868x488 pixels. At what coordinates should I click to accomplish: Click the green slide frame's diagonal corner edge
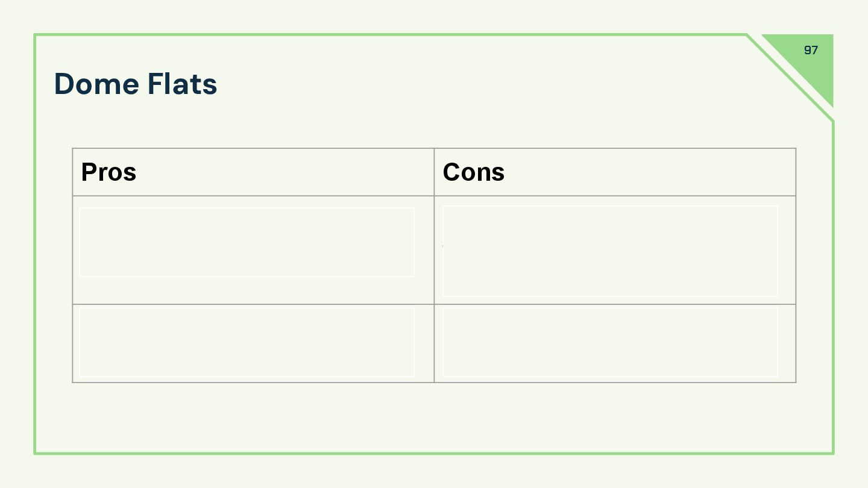pos(790,78)
